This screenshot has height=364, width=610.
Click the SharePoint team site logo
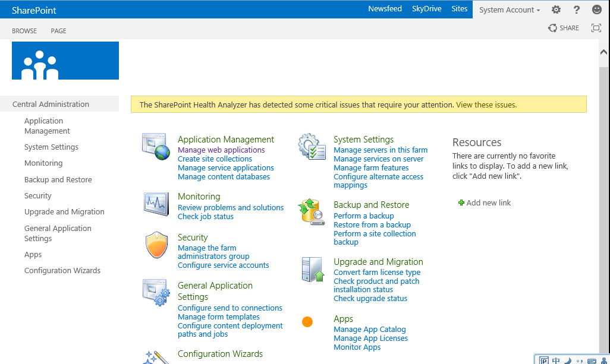click(x=65, y=61)
